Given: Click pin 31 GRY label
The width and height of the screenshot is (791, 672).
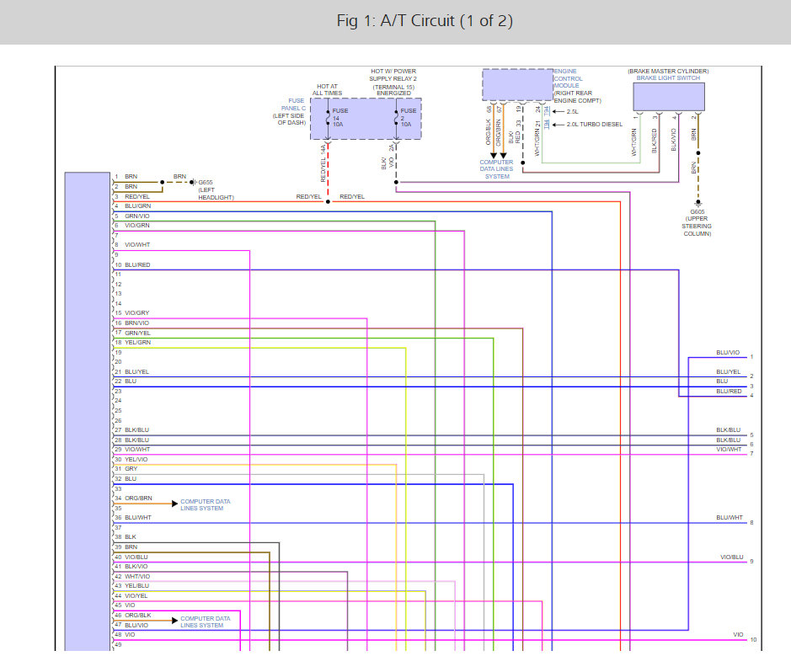Looking at the screenshot, I should [131, 469].
